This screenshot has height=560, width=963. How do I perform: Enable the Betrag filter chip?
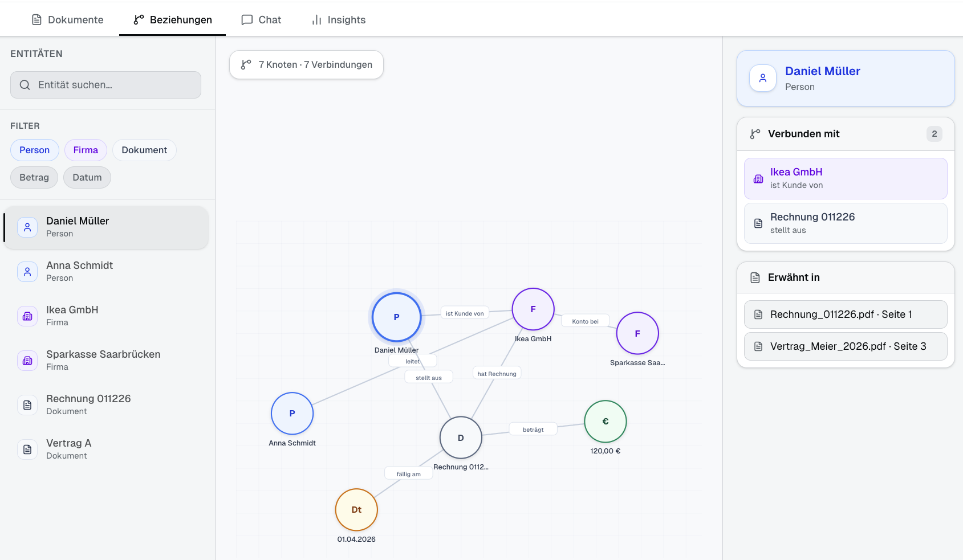(x=34, y=178)
